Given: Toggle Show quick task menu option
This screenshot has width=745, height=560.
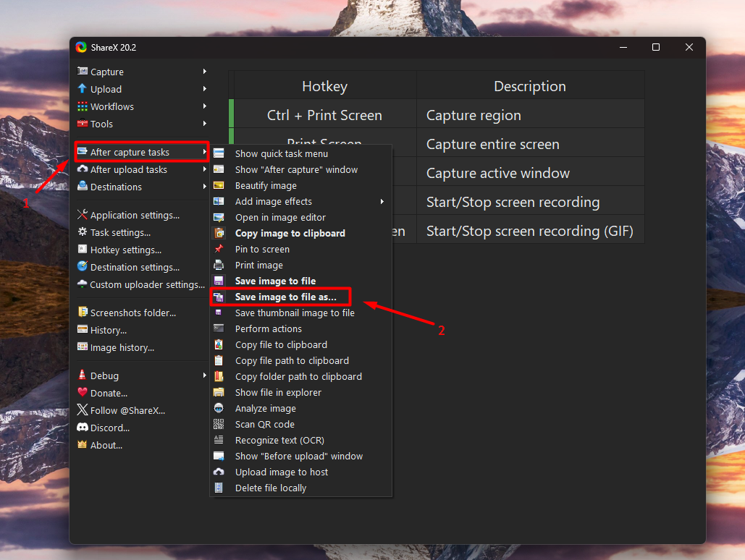Looking at the screenshot, I should point(300,153).
